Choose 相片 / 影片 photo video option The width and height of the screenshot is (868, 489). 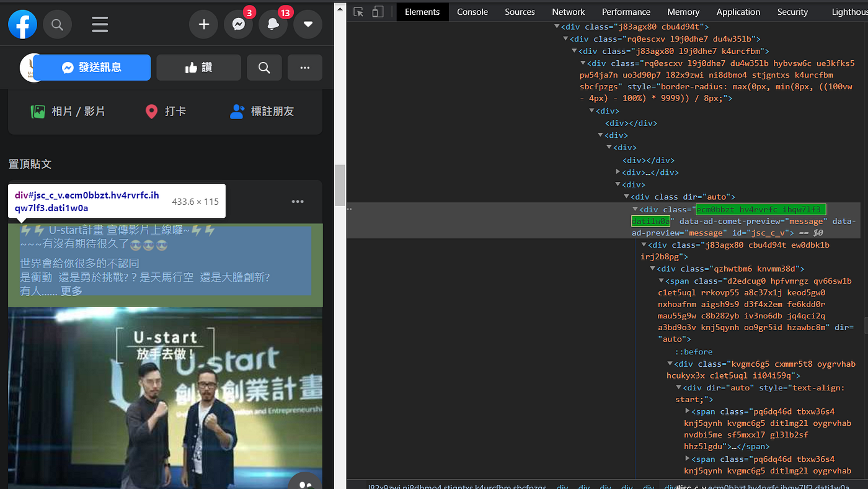pos(68,112)
